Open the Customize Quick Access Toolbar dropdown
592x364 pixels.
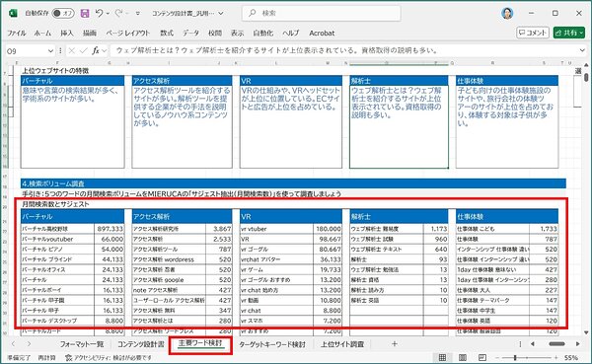(x=138, y=14)
